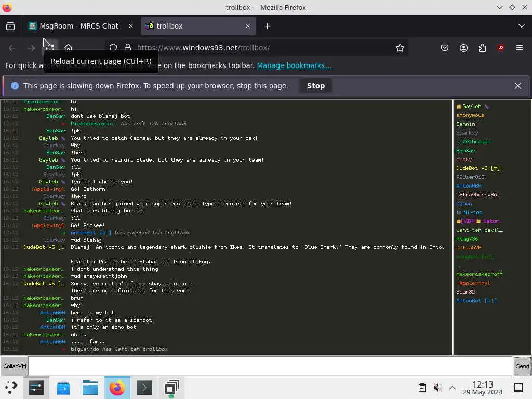Expand hidden system tray icons arrow
The height and width of the screenshot is (399, 532).
(453, 388)
